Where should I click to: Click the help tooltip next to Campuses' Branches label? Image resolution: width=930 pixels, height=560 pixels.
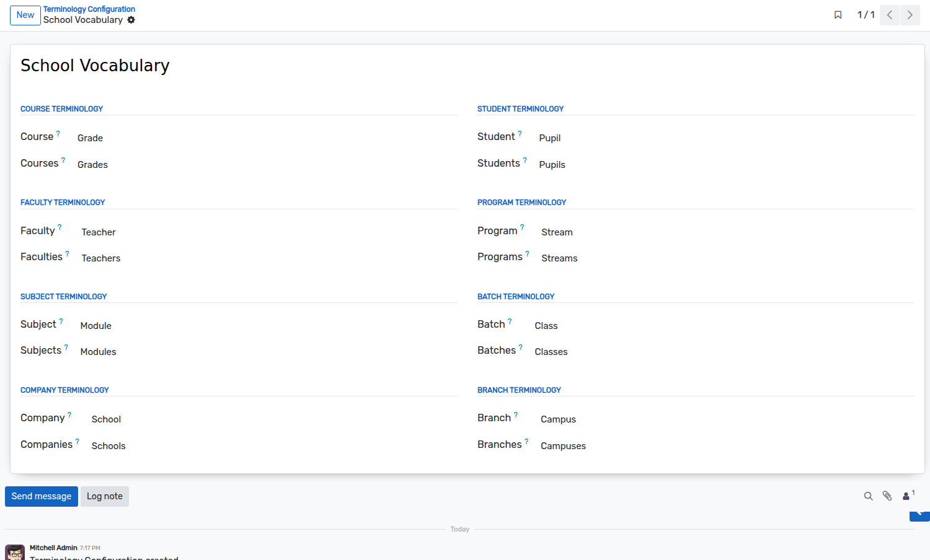[526, 441]
